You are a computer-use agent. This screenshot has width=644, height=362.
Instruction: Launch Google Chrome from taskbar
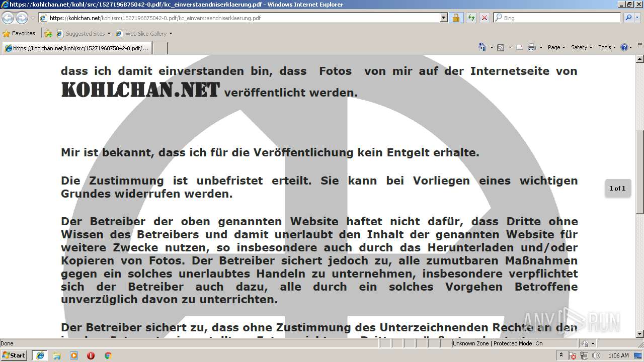click(108, 355)
